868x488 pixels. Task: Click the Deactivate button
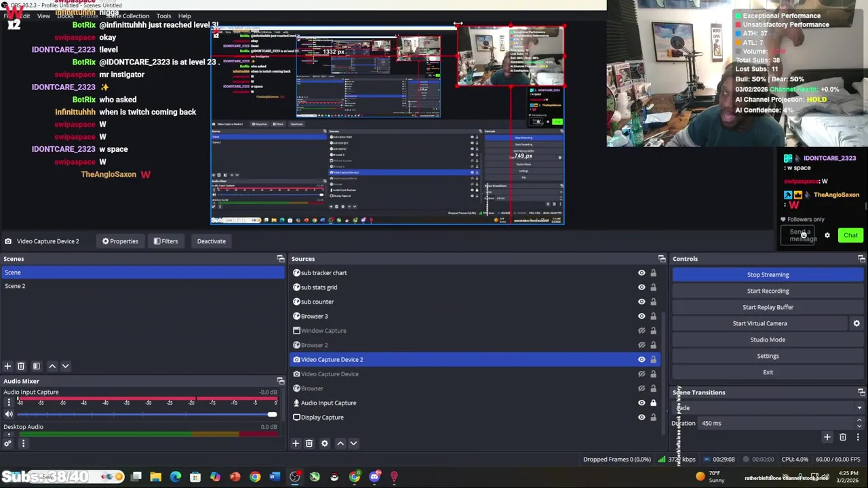click(212, 241)
